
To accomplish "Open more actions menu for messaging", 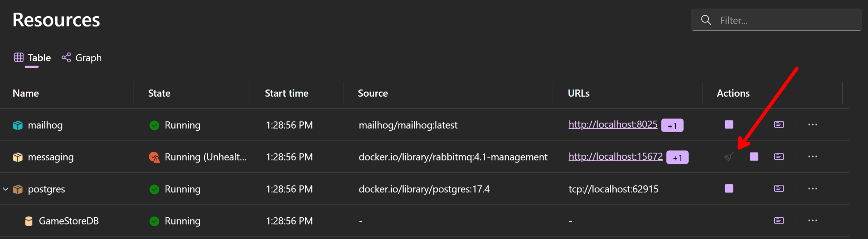I will 813,156.
